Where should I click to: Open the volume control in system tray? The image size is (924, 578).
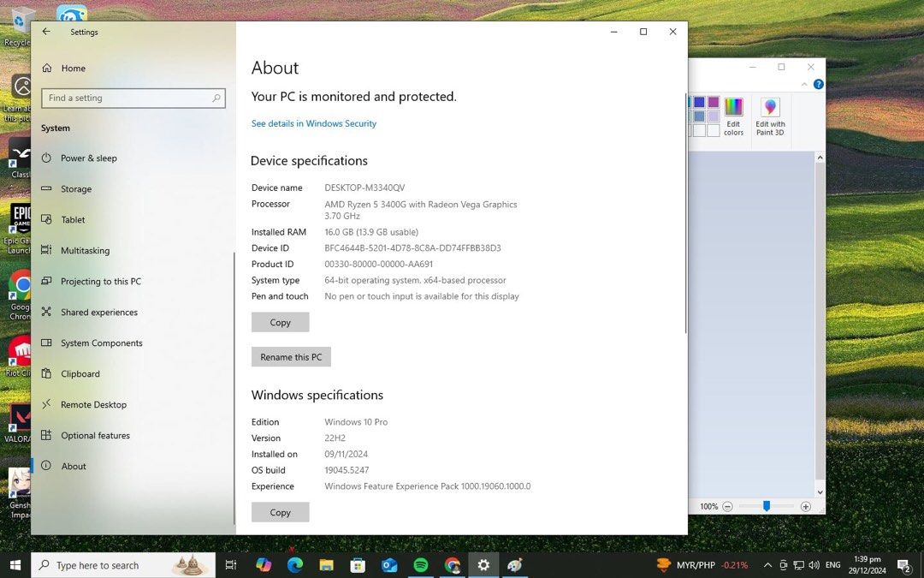point(814,565)
